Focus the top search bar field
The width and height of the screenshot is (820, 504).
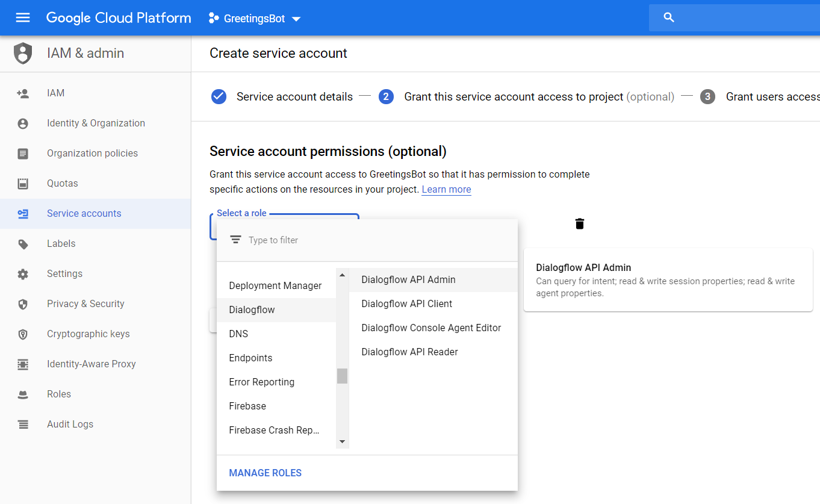pos(735,17)
